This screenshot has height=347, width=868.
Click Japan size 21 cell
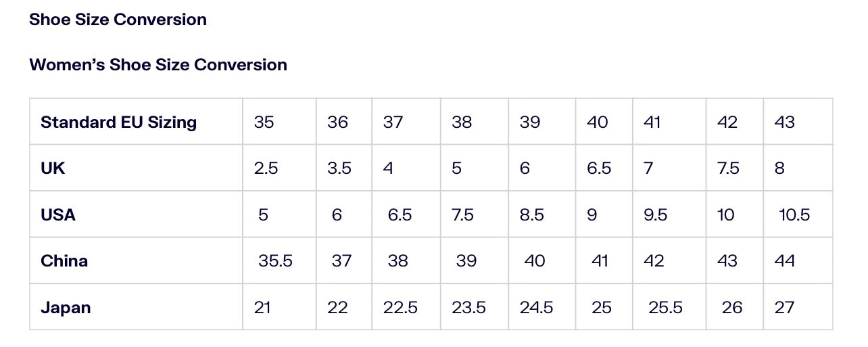tap(262, 307)
